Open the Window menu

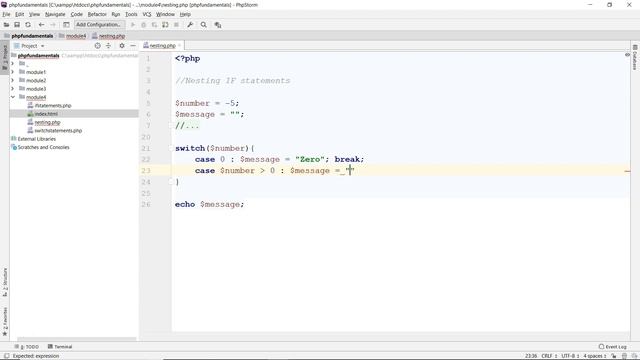(x=165, y=14)
